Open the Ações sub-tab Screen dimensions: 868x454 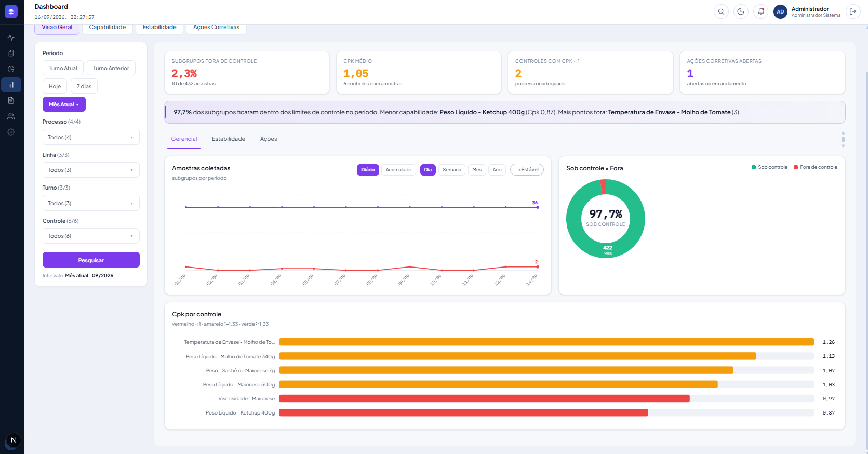pyautogui.click(x=269, y=139)
